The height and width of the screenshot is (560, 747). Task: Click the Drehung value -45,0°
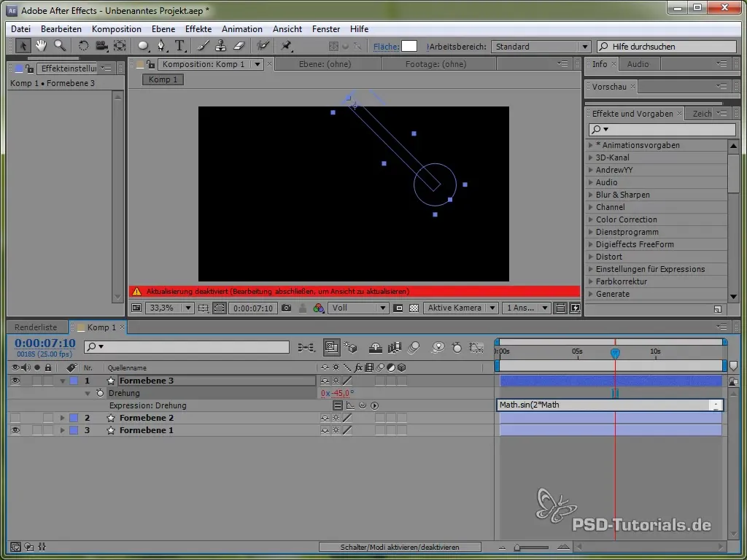(x=342, y=393)
